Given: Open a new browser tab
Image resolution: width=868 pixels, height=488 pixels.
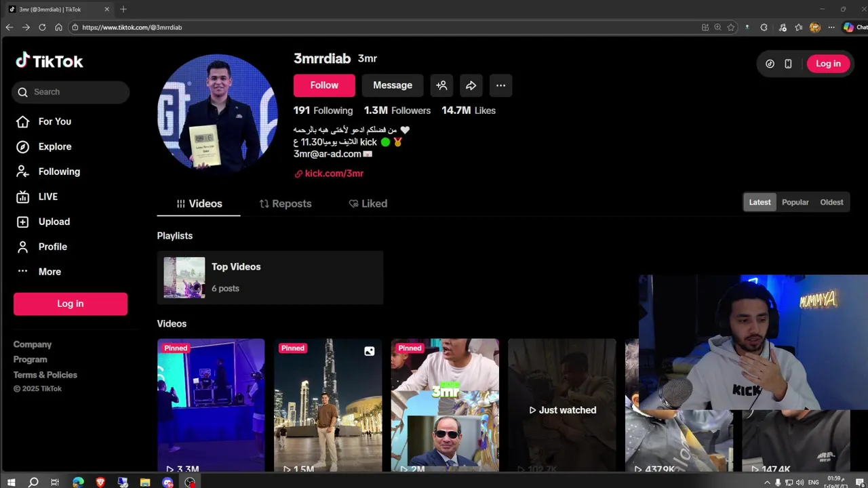Looking at the screenshot, I should [123, 9].
